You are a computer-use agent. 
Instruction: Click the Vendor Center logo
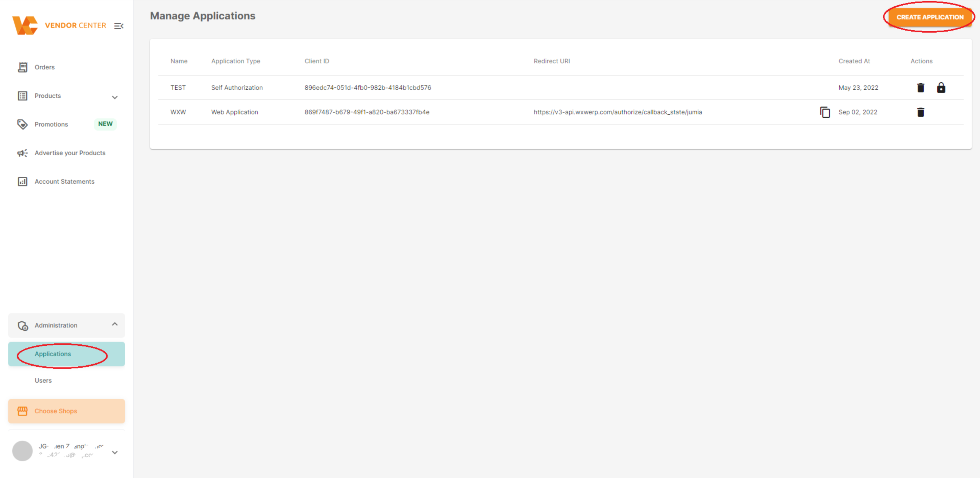coord(25,26)
